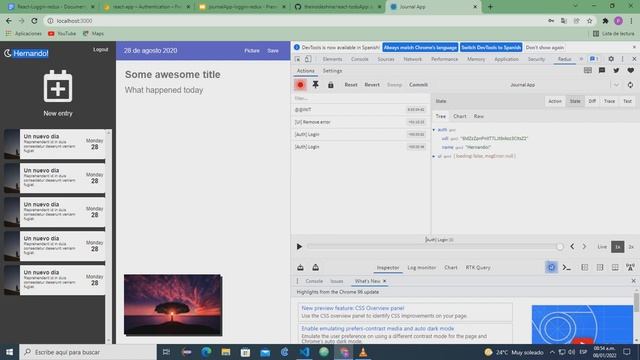Viewport: 640px width, 360px height.
Task: Click the Reset button in Redux DevTools
Action: point(351,85)
